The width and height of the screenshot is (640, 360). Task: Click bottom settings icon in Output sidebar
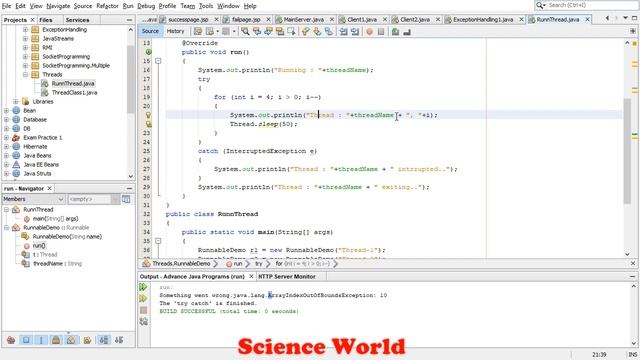143,322
